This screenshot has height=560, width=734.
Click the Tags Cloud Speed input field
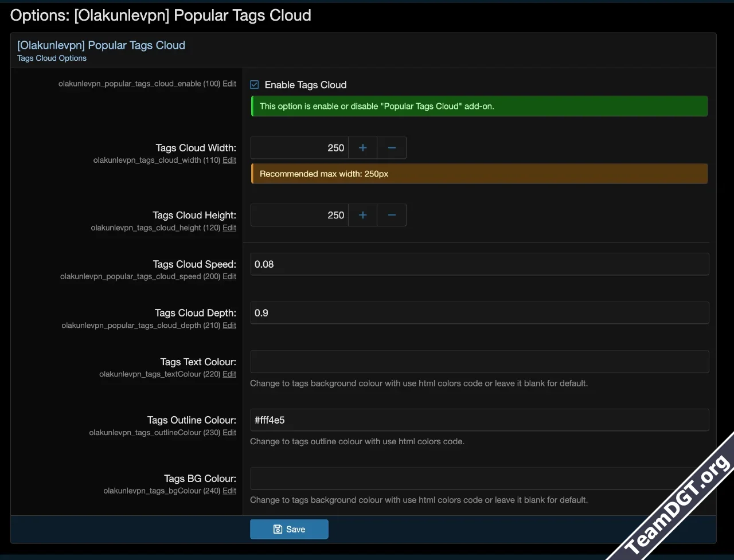pyautogui.click(x=479, y=264)
